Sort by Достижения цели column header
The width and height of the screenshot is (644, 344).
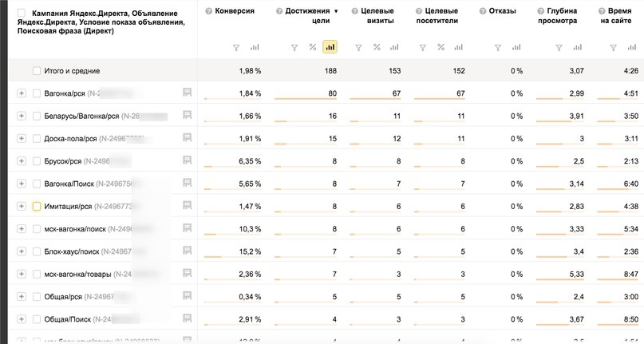[x=307, y=16]
